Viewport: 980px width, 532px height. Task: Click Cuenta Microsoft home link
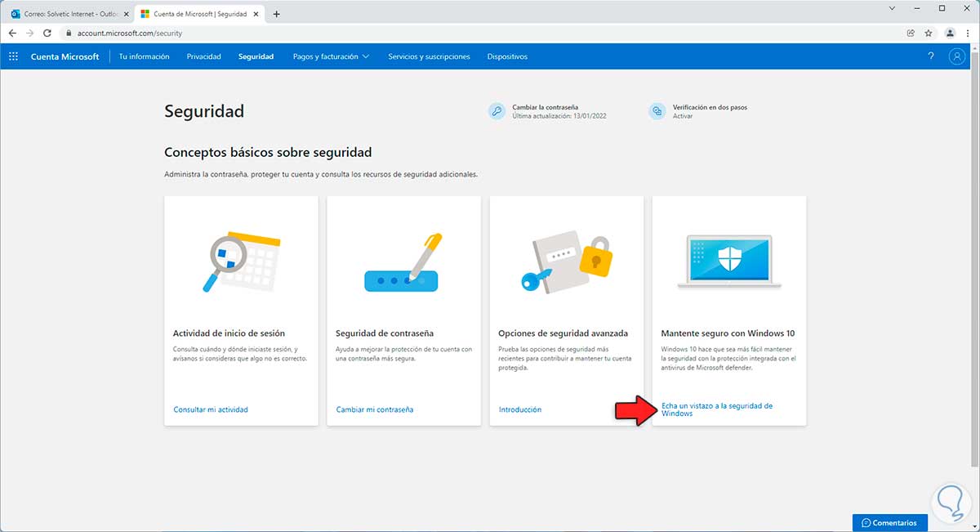click(x=65, y=56)
